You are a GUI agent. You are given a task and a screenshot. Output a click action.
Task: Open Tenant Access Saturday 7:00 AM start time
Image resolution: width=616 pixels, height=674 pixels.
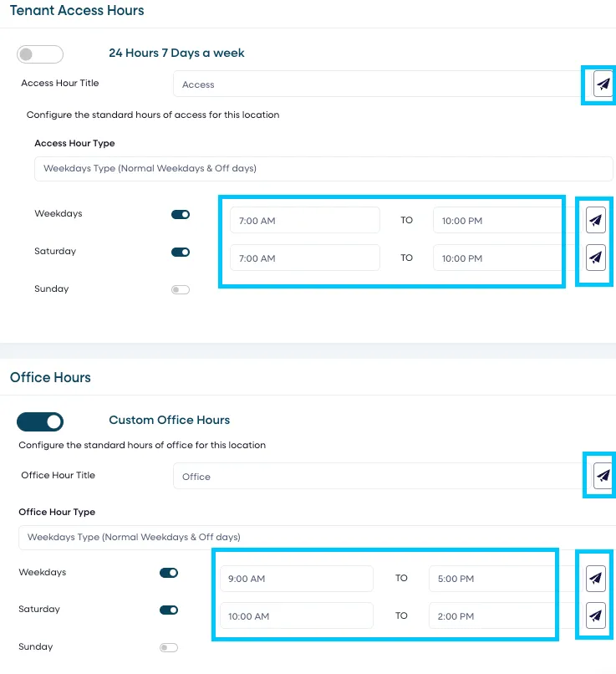click(305, 258)
